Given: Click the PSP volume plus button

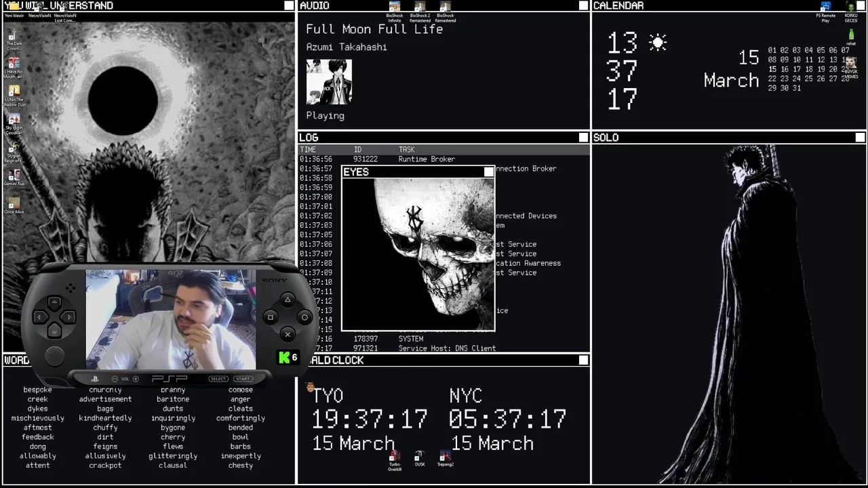Looking at the screenshot, I should point(136,379).
